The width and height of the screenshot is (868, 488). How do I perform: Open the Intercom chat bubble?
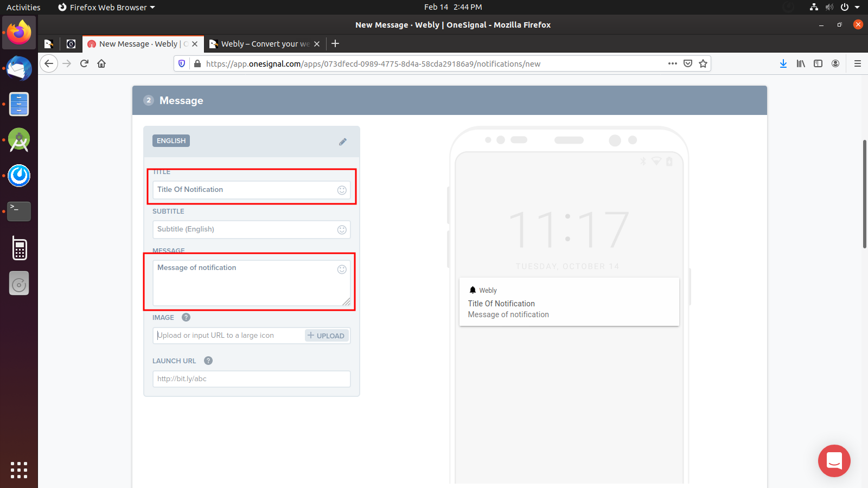click(x=834, y=461)
